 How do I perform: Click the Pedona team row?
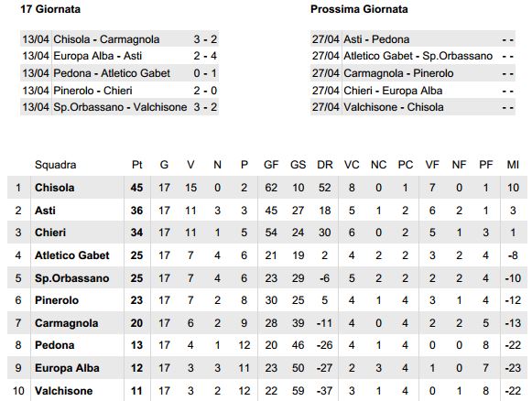(267, 345)
